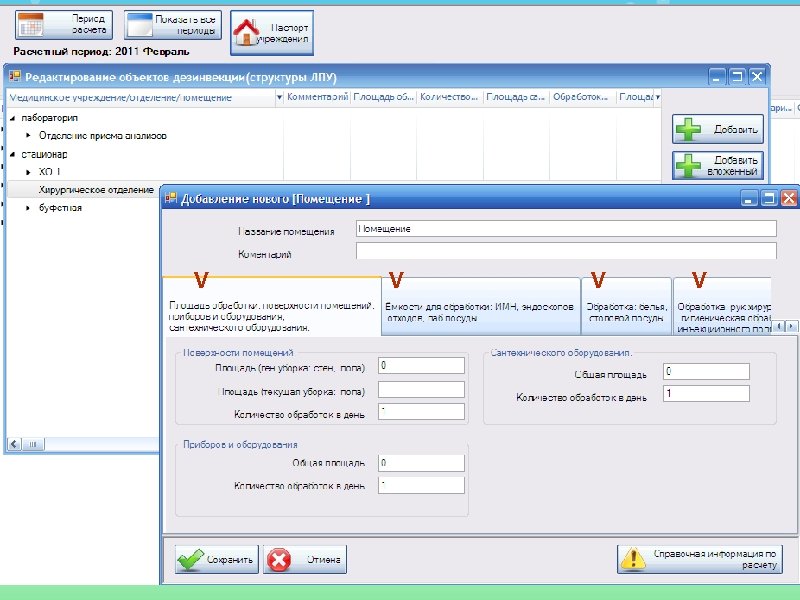Click the Площадь об... column header

(383, 97)
